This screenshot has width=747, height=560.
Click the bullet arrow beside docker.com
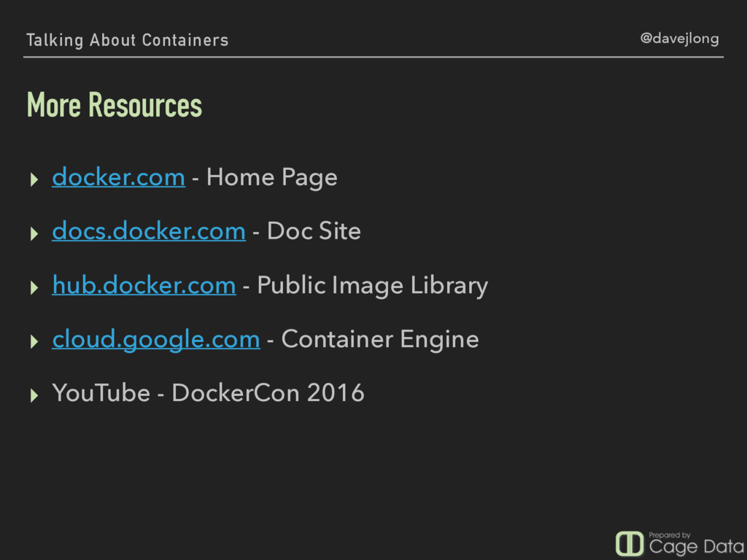pyautogui.click(x=34, y=179)
